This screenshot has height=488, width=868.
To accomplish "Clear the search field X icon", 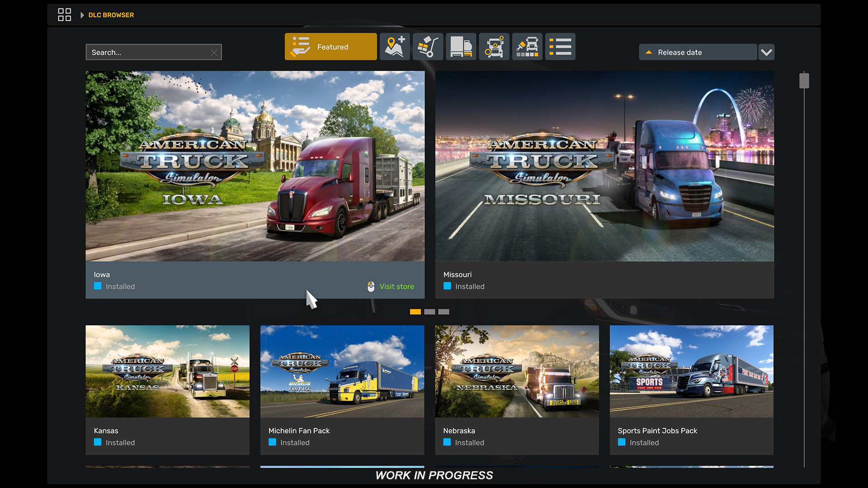I will click(x=214, y=52).
